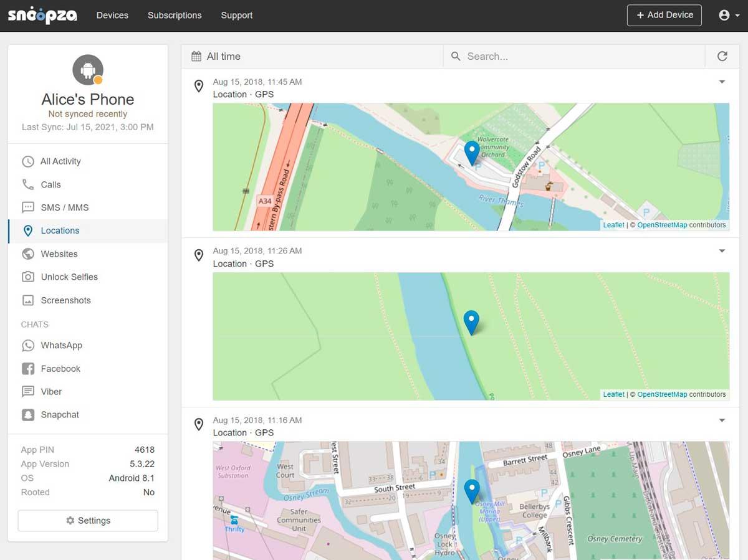
Task: Open the user account menu icon
Action: point(728,16)
